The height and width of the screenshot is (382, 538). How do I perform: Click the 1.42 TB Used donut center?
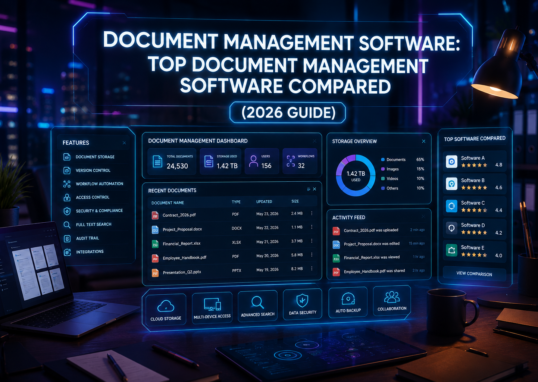(x=356, y=175)
